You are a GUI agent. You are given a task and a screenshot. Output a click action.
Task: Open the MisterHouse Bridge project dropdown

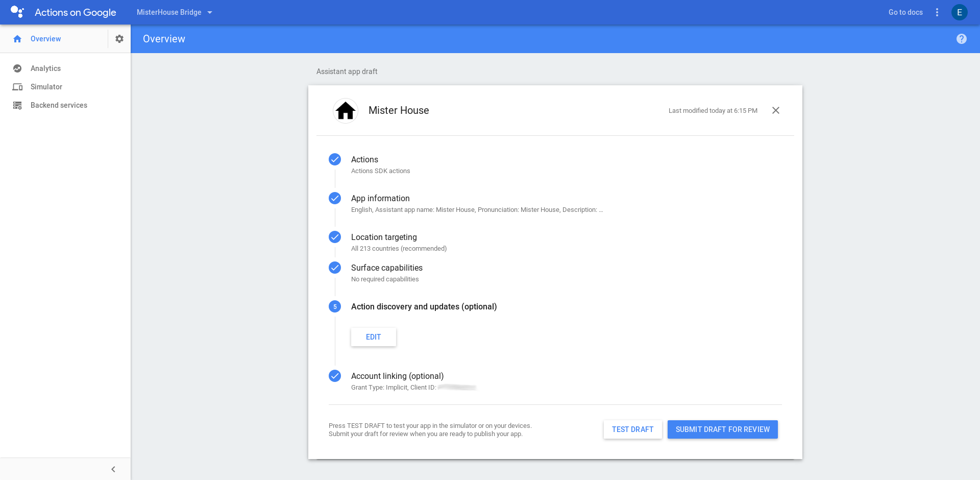(174, 12)
